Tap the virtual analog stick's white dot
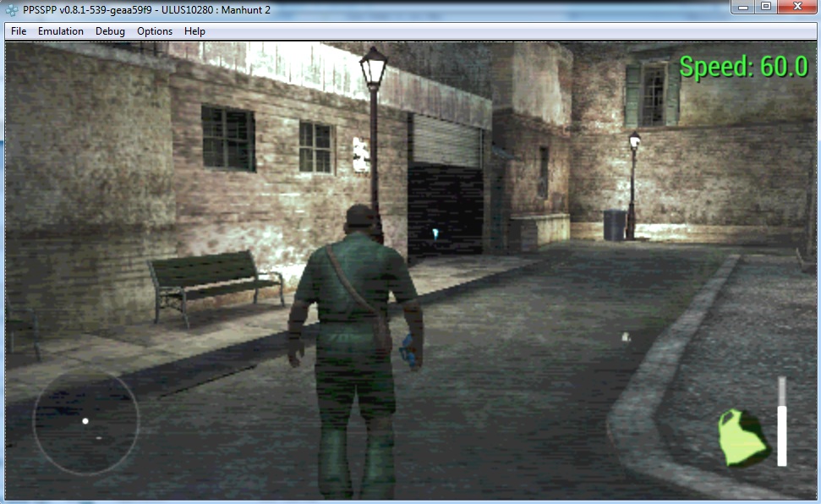Screen dimensions: 821x504 85,420
